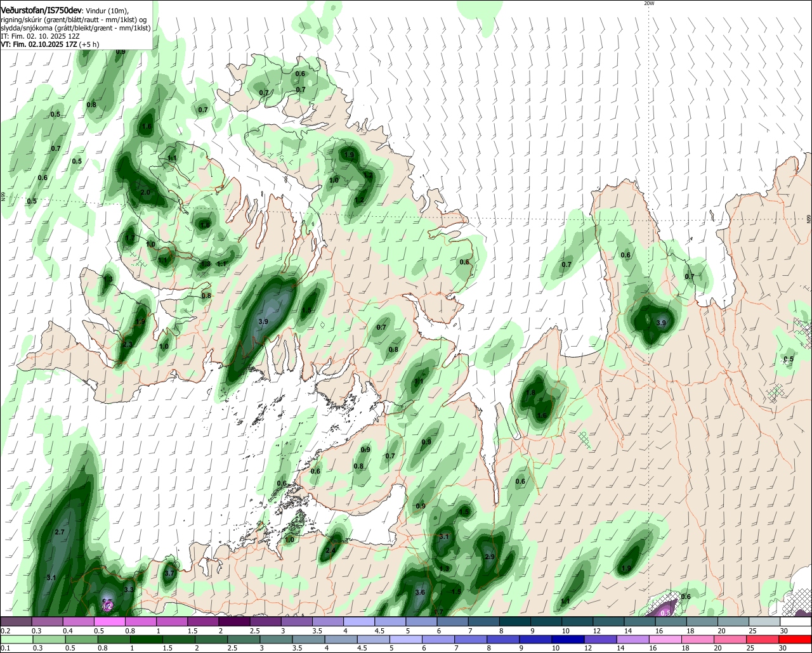Pick the white swatch after 25 in top legend row
The image size is (812, 653).
(x=796, y=621)
